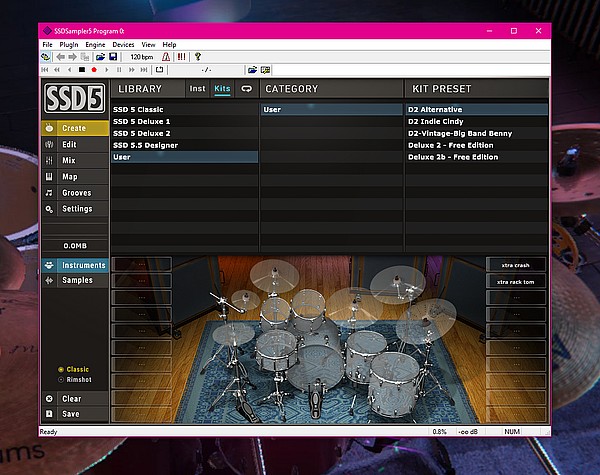Click the xtra crash slot button
Screen dimensions: 600x475
(x=515, y=265)
